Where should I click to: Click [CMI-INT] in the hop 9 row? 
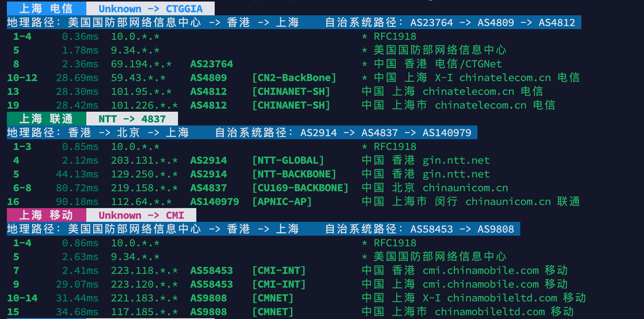[279, 284]
